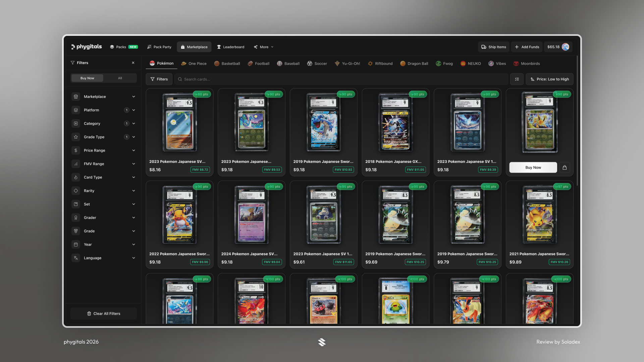The image size is (644, 362).
Task: Click the marketplace vertical scrollbar
Action: click(x=577, y=121)
